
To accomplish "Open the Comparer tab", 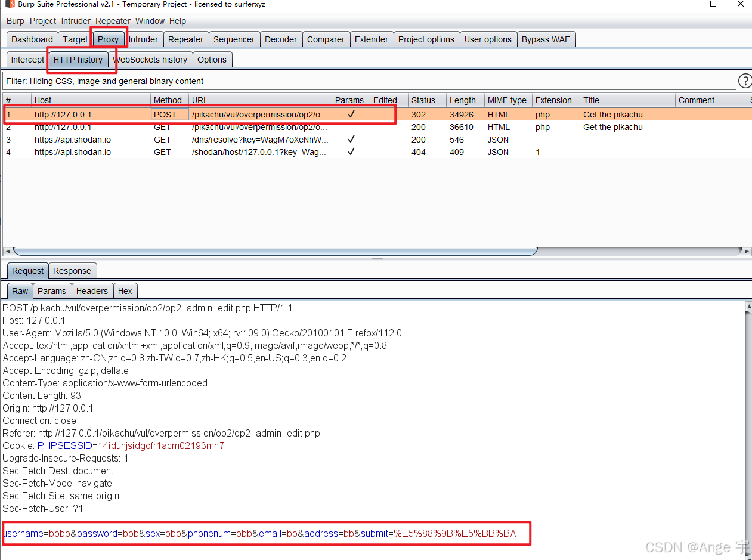I will (326, 39).
